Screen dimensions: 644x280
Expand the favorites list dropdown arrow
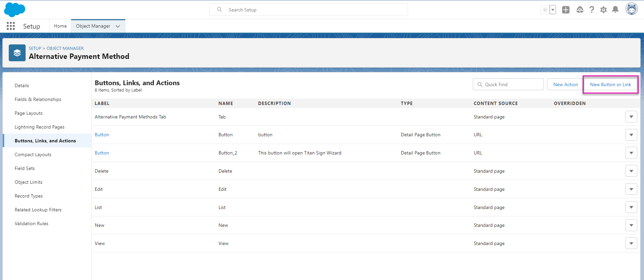click(553, 10)
